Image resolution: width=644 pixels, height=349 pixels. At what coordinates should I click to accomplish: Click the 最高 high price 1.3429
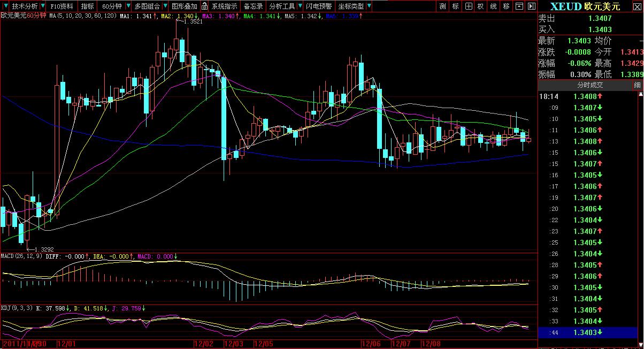(632, 63)
